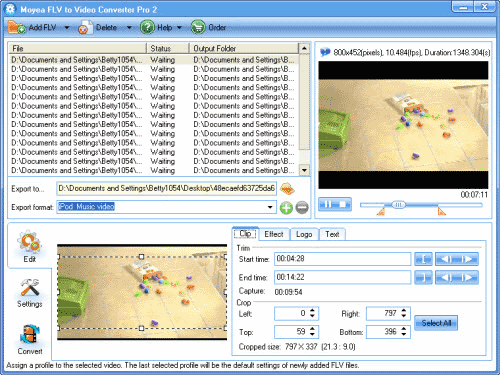Click the grey remove profile button
500x375 pixels.
click(302, 208)
